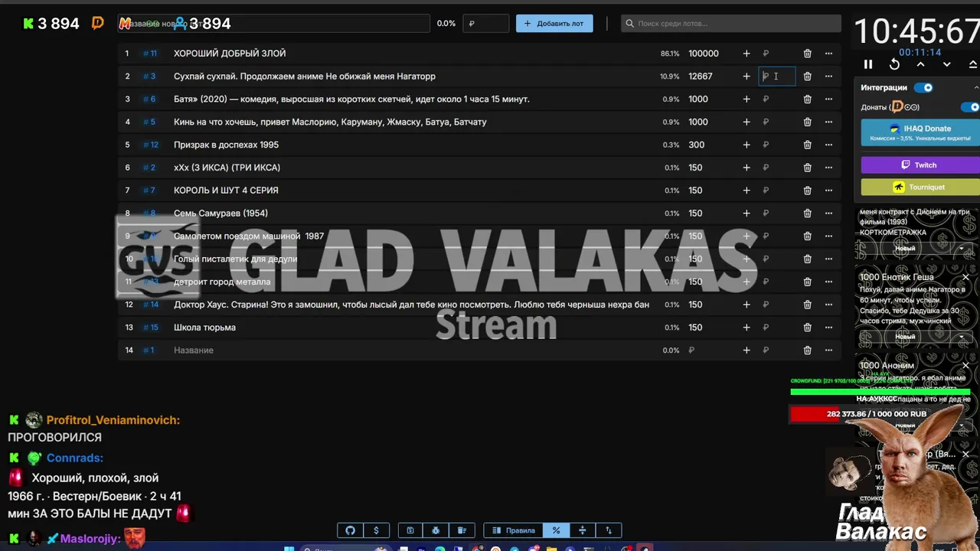
Task: Select the lot title детроит город металла
Action: click(x=222, y=282)
